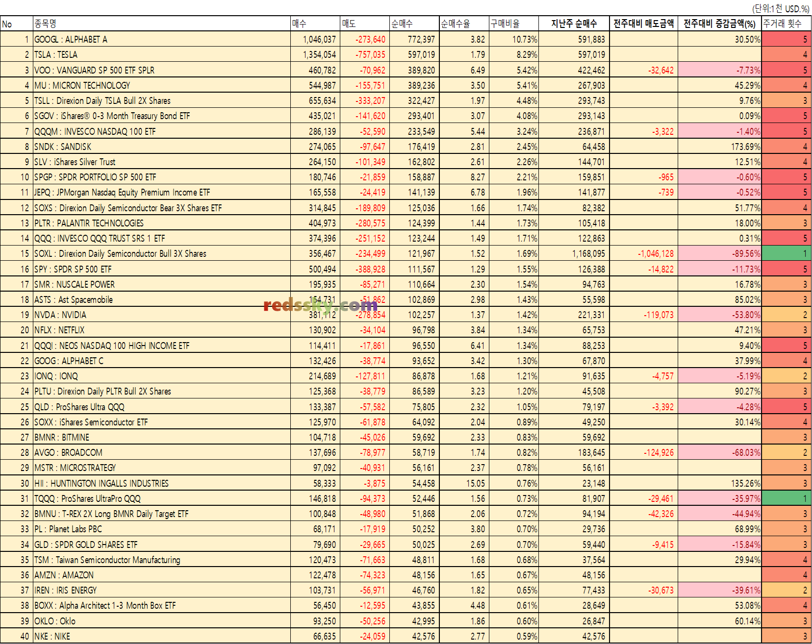Select the GOOG : ALPHABET C cell
The image size is (812, 644).
click(x=162, y=361)
